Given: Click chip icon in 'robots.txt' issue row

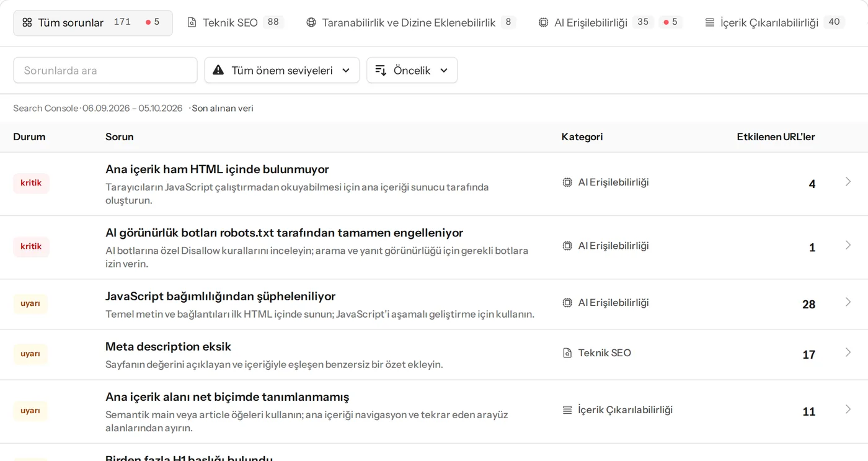Looking at the screenshot, I should click(x=567, y=246).
